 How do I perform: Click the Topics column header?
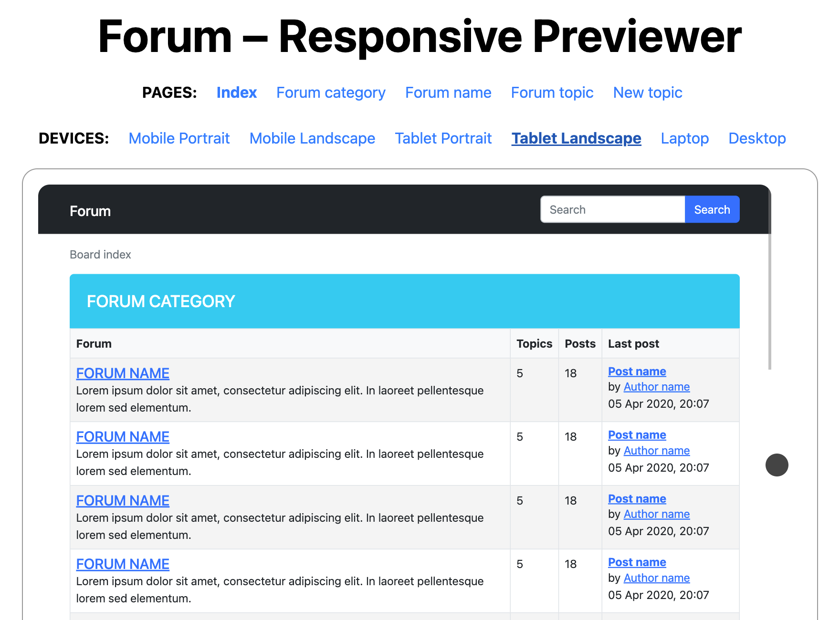pos(534,344)
